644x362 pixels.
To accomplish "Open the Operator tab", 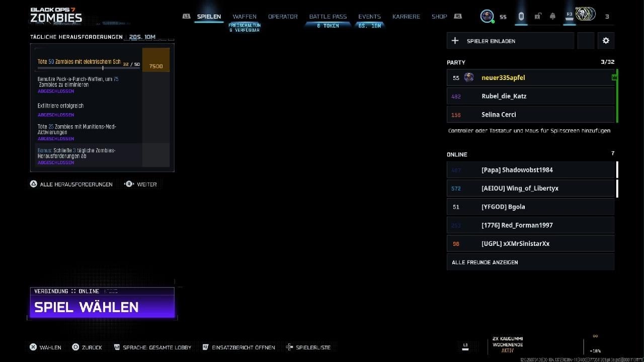I will coord(283,17).
